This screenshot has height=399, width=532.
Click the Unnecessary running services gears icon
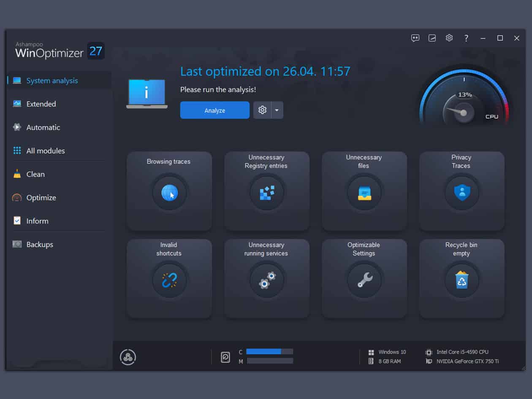[267, 280]
